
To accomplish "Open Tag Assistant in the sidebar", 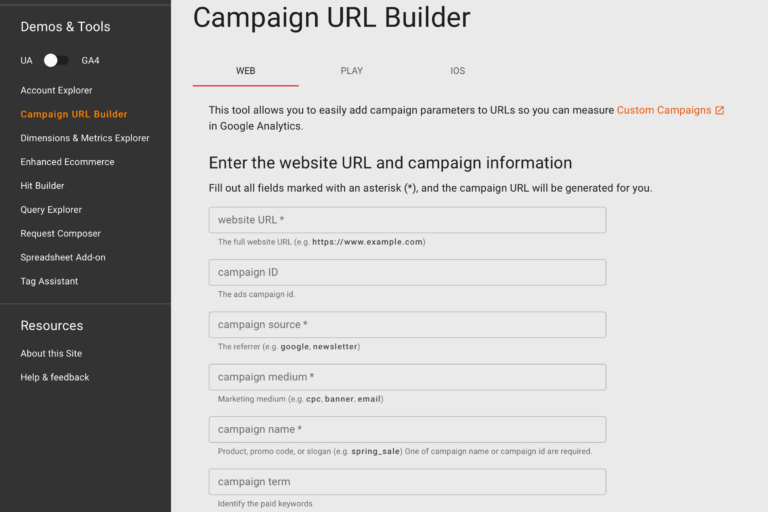I will (49, 281).
